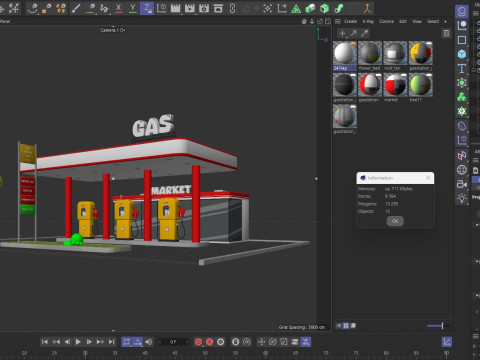This screenshot has width=480, height=360.
Task: Toggle Autokeying red button
Action: tap(209, 342)
